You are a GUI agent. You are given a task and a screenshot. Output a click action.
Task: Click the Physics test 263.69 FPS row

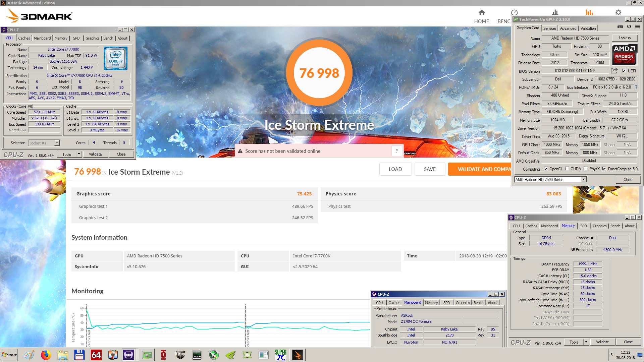click(x=444, y=206)
